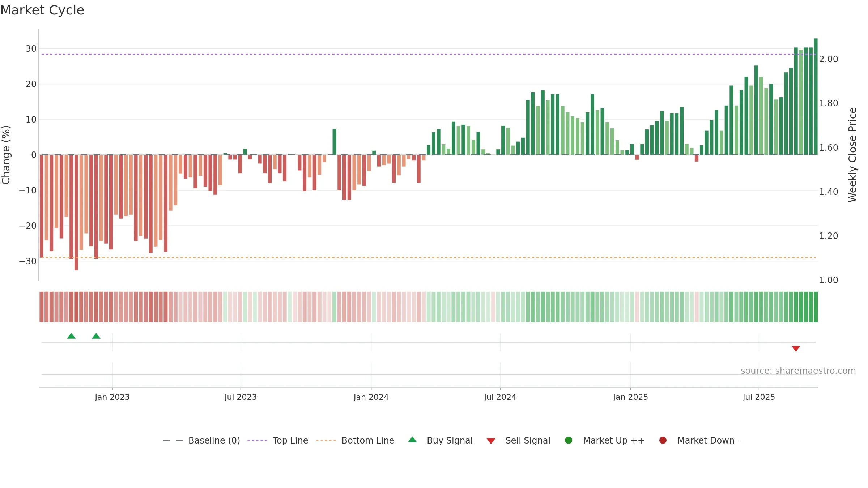
Task: Click the lowest red bar dipping below −30
Action: click(76, 213)
